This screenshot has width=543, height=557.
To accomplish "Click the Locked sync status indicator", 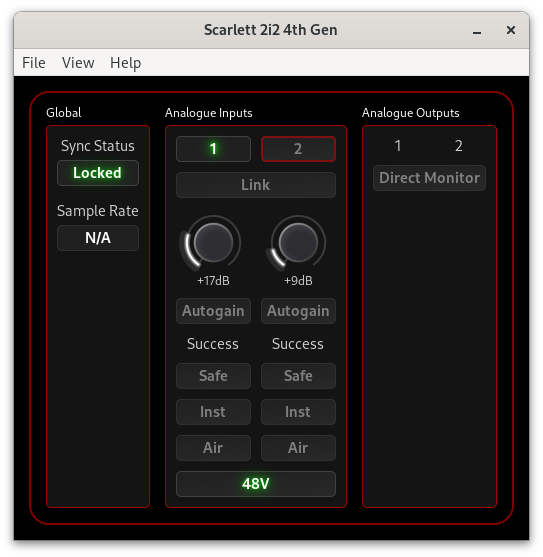I will click(98, 173).
